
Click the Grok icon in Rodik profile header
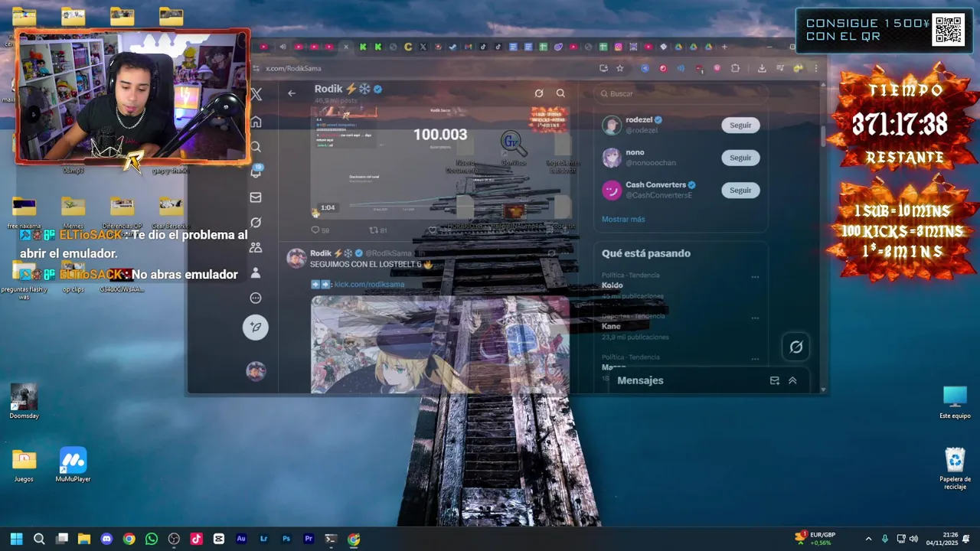(x=539, y=93)
